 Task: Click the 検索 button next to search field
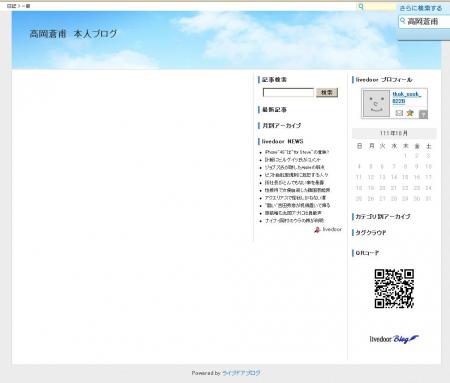tap(327, 92)
